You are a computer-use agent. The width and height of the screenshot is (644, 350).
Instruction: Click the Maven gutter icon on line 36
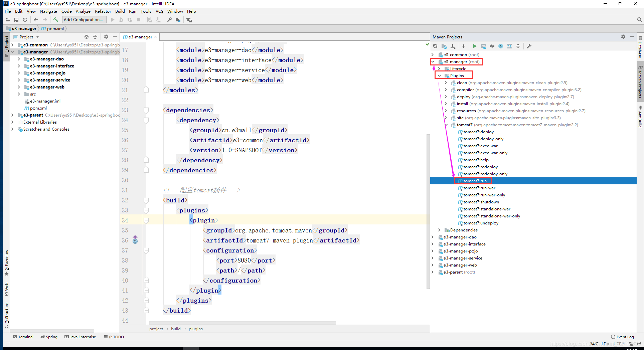[x=135, y=240]
